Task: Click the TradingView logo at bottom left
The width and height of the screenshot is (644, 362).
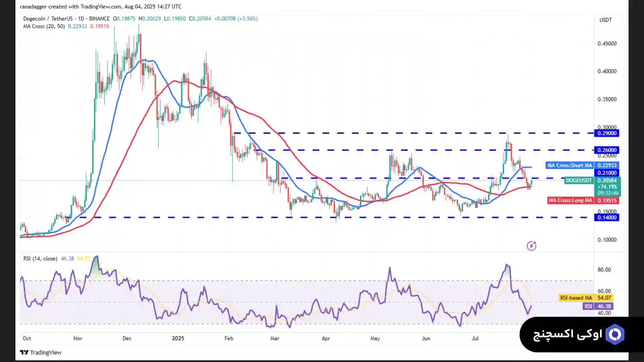Action: click(41, 352)
